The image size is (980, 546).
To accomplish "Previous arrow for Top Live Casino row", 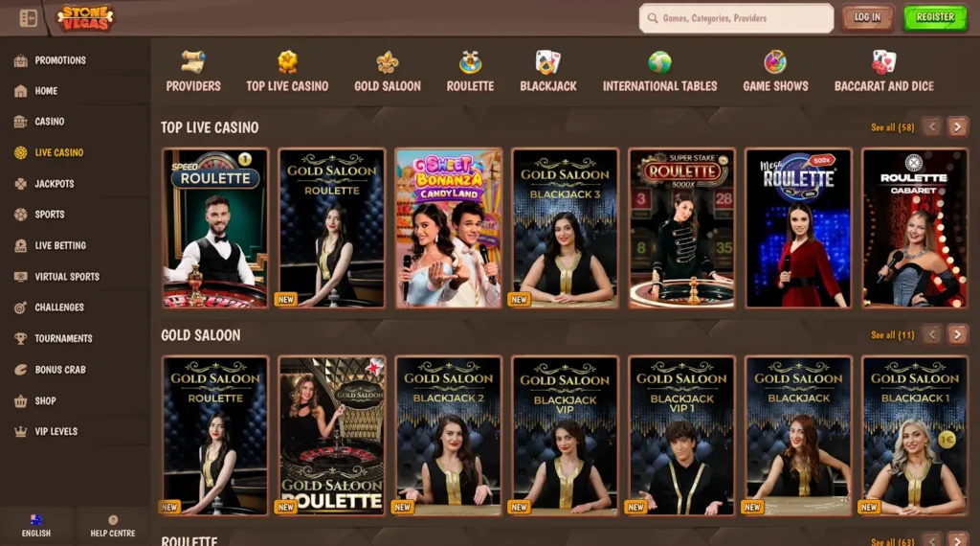I will coord(932,127).
